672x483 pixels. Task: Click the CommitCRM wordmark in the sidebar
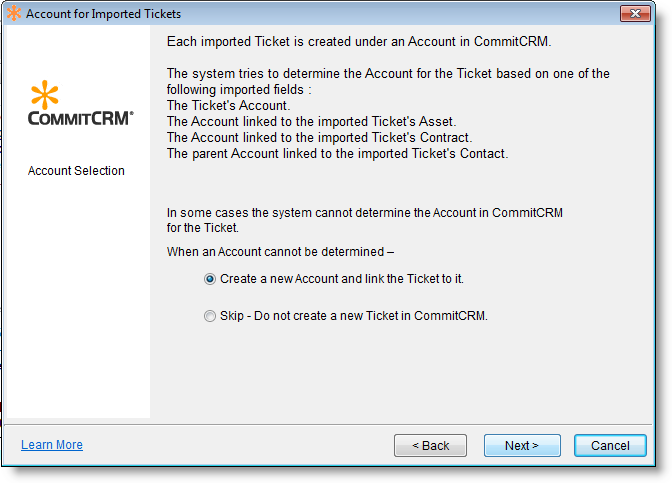(x=80, y=118)
